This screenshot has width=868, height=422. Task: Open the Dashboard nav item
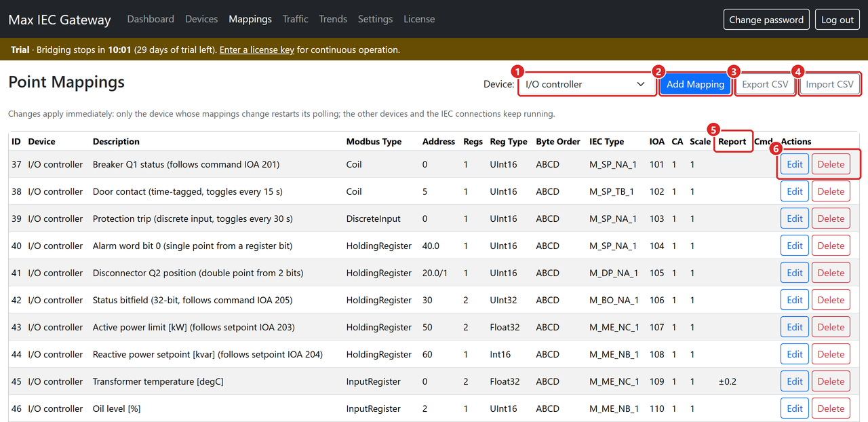click(151, 19)
